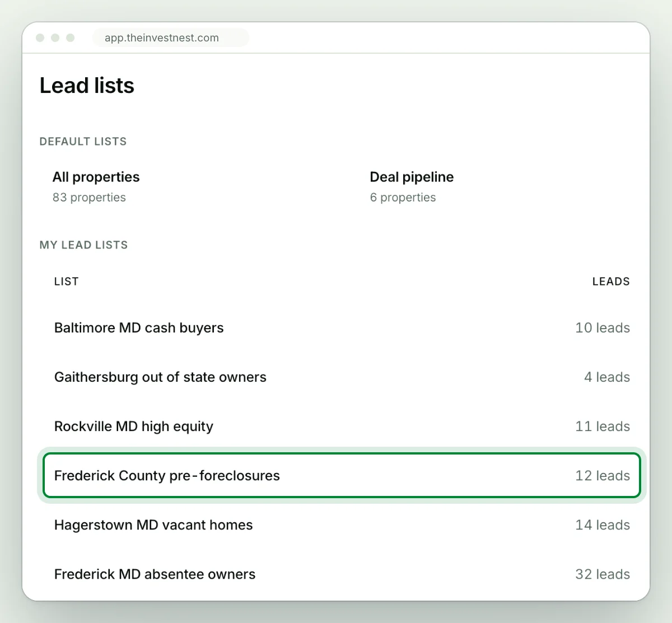Click the DEFAULT LISTS section label
Viewport: 672px width, 623px height.
click(83, 142)
